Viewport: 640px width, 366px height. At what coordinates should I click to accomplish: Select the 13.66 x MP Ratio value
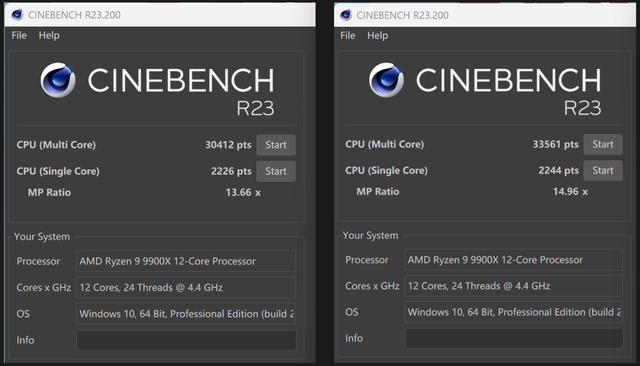point(243,193)
